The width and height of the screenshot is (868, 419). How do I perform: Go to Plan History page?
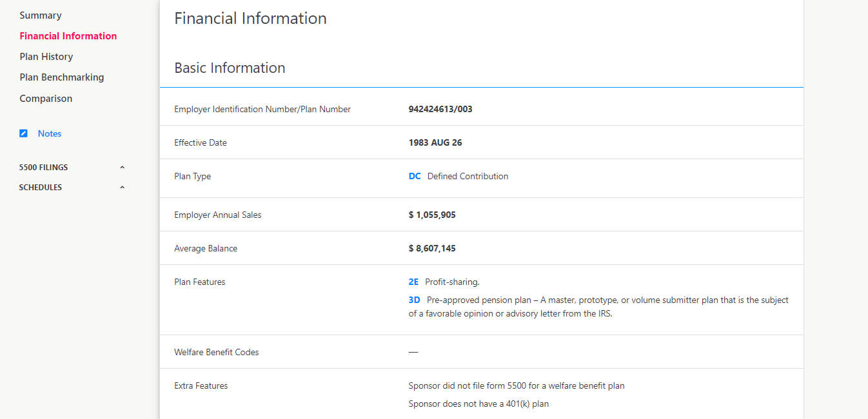coord(46,57)
